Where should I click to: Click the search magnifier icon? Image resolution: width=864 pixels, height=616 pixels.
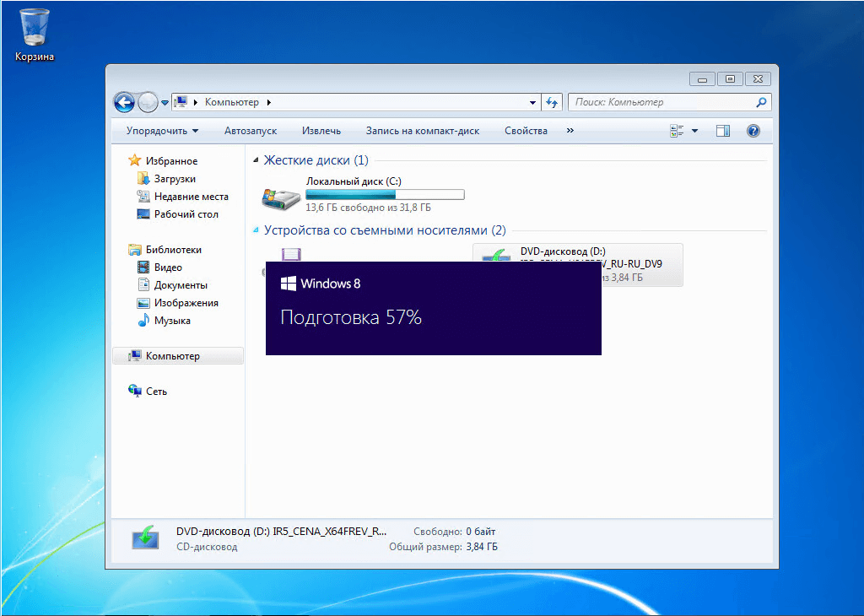761,102
